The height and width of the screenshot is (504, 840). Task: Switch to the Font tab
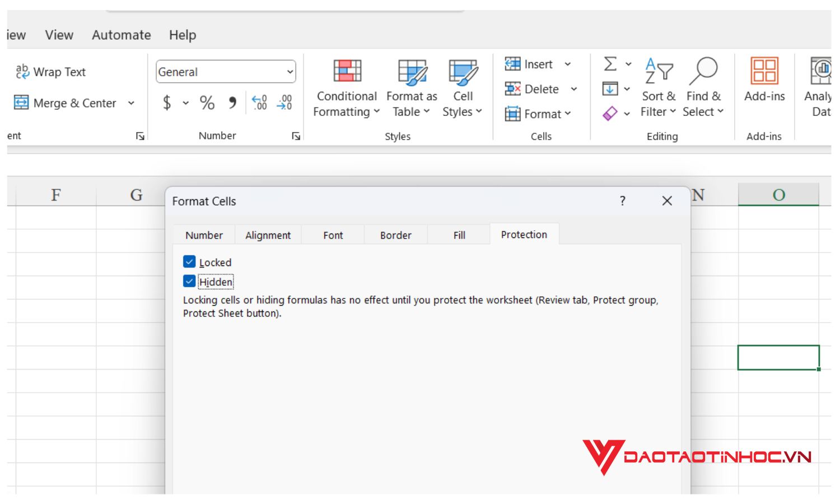[x=333, y=235]
